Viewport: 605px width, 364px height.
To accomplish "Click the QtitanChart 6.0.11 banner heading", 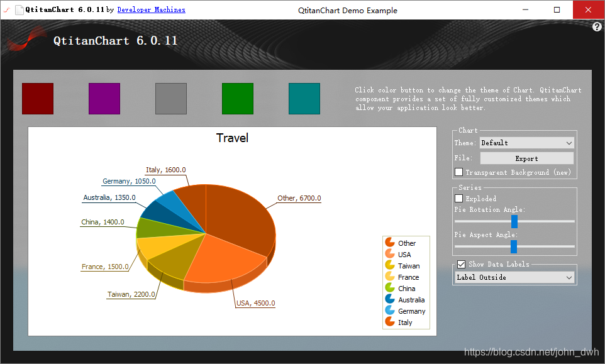I will (115, 40).
